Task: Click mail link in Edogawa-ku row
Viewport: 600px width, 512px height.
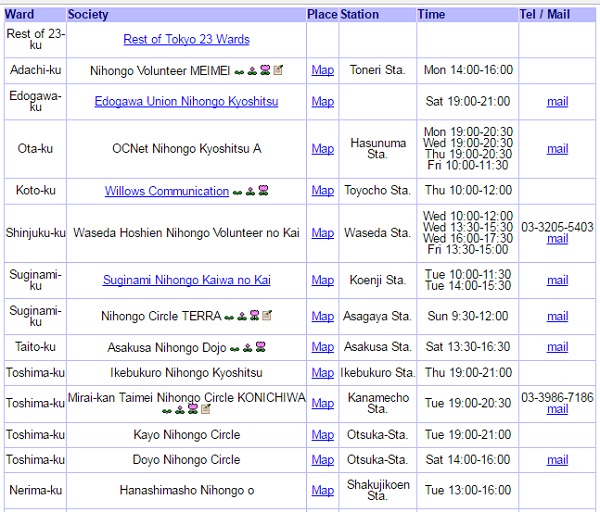Action: click(x=558, y=102)
